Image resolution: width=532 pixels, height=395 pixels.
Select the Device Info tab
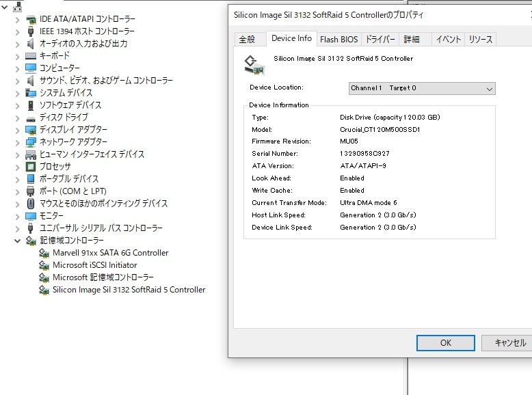pos(291,38)
